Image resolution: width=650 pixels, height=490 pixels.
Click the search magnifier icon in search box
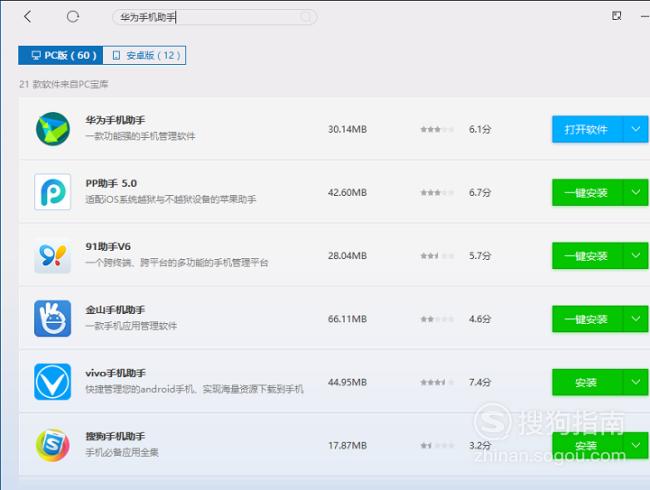tap(306, 17)
